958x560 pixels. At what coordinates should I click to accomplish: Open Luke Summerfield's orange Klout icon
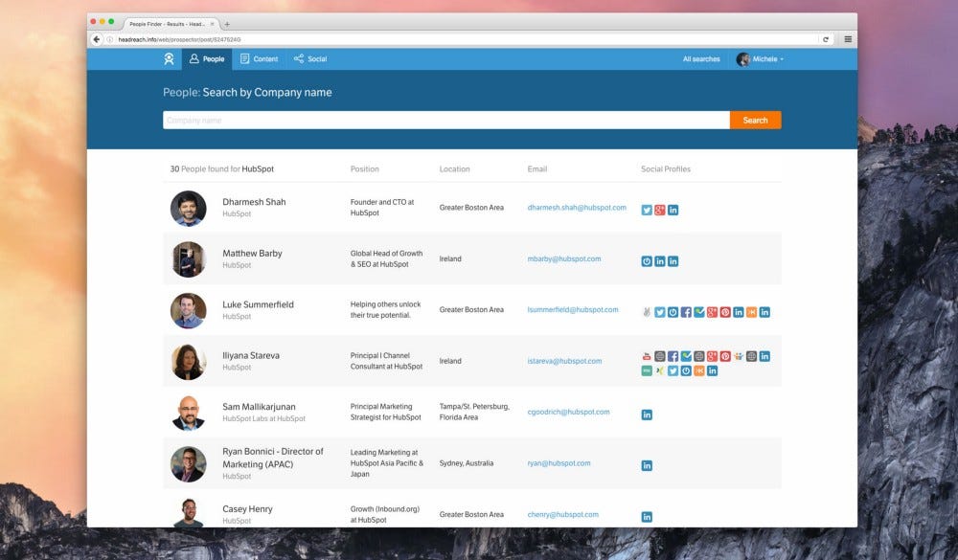(x=751, y=312)
